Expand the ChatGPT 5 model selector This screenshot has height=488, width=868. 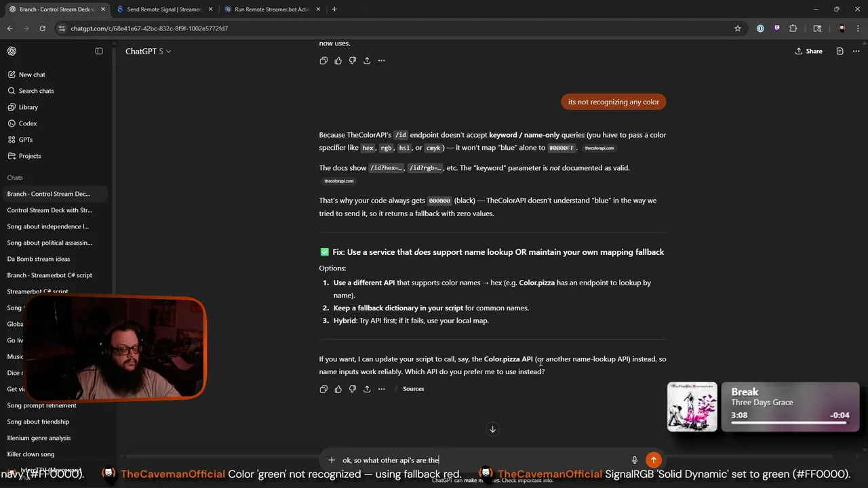click(148, 51)
